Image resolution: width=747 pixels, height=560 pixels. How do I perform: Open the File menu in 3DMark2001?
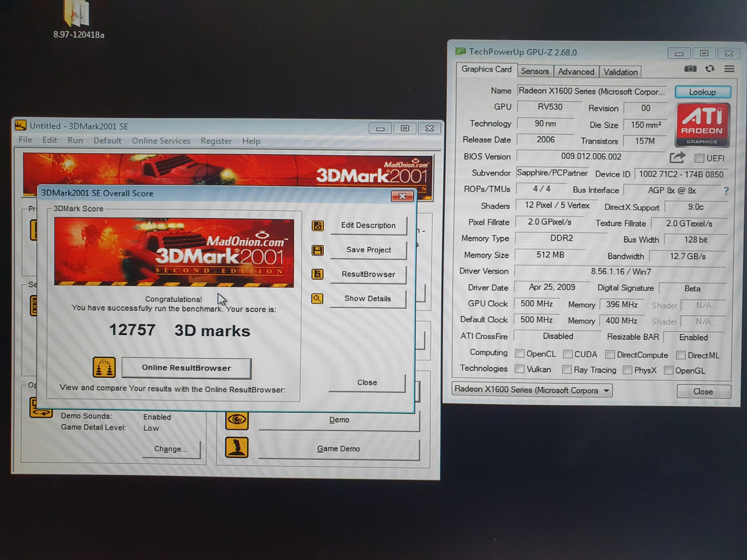pyautogui.click(x=25, y=140)
